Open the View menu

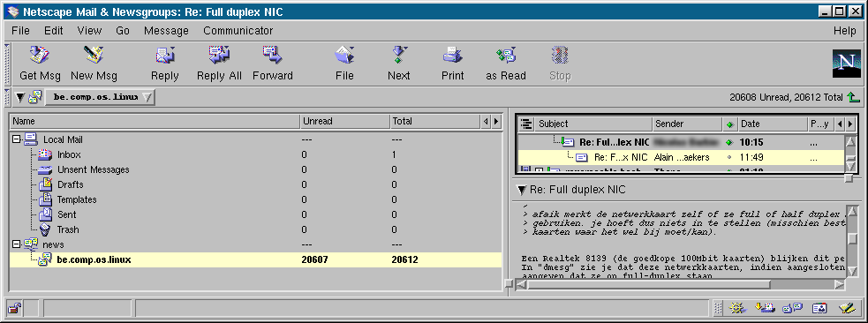[x=90, y=31]
